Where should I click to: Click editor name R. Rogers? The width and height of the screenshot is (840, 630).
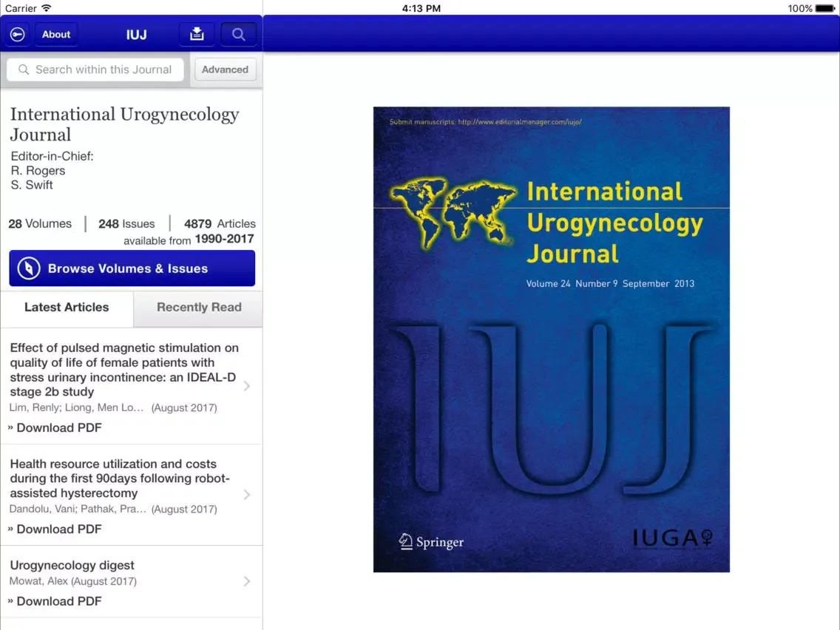pos(38,171)
